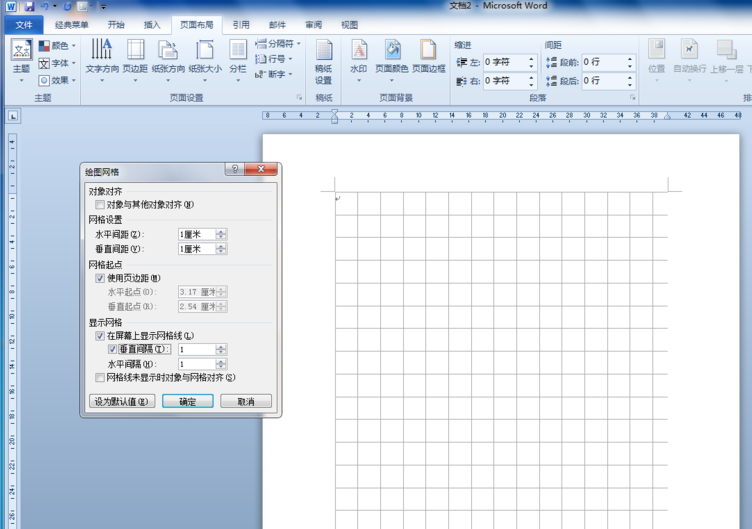752x529 pixels.
Task: Click the 水平间距 input field
Action: (x=196, y=234)
